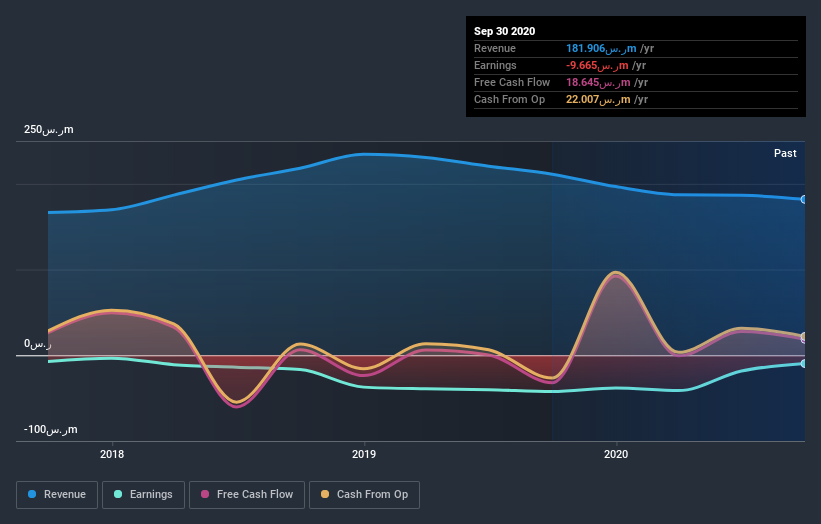Toggle the Revenue legend button
Screen dimensions: 821x524
point(57,495)
